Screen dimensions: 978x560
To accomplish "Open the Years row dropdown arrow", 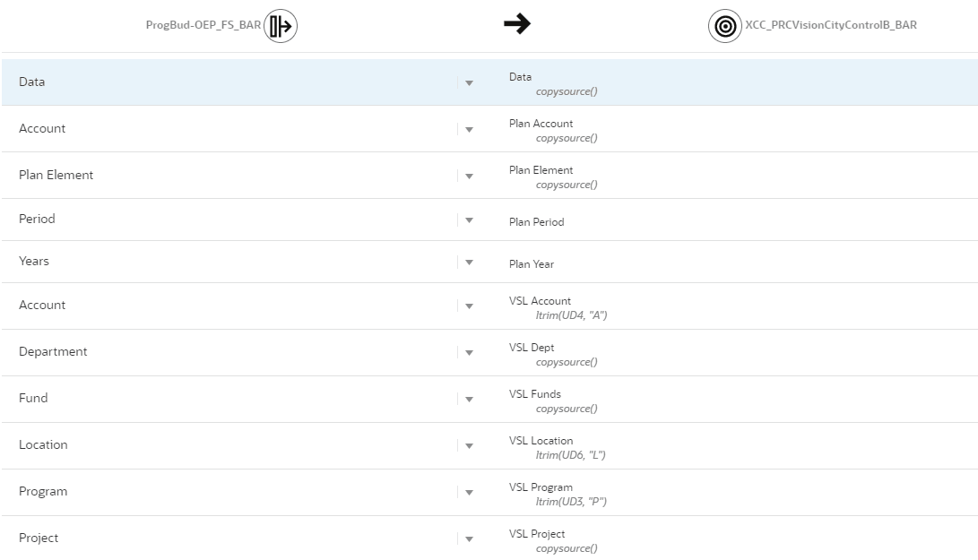I will point(469,263).
